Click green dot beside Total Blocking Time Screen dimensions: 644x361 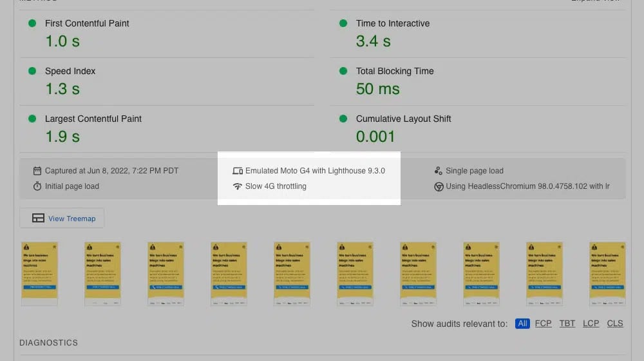coord(343,71)
